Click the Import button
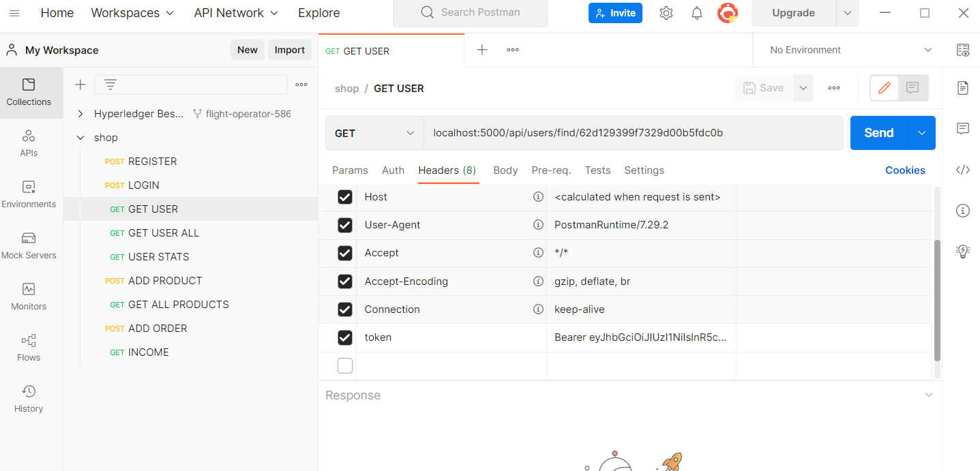 point(290,50)
